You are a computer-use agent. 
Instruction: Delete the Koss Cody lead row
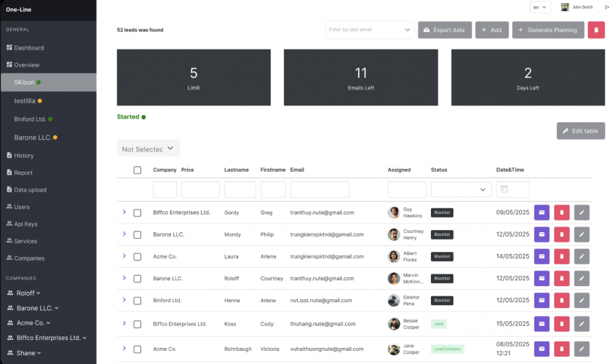point(562,324)
